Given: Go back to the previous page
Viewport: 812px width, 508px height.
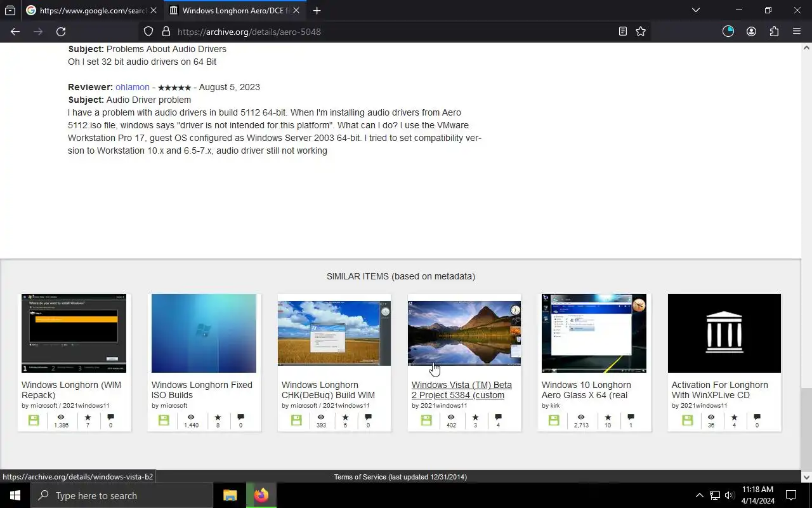Looking at the screenshot, I should [x=15, y=31].
